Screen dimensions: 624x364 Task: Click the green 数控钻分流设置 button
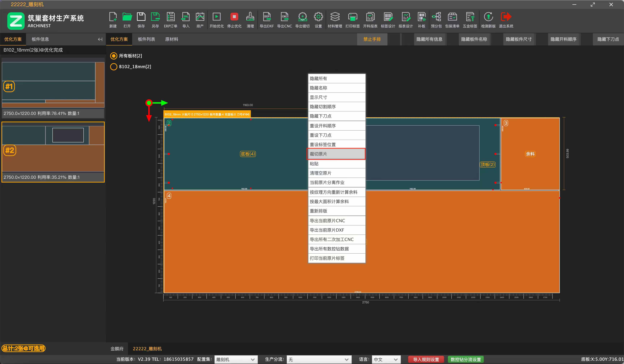(465, 359)
